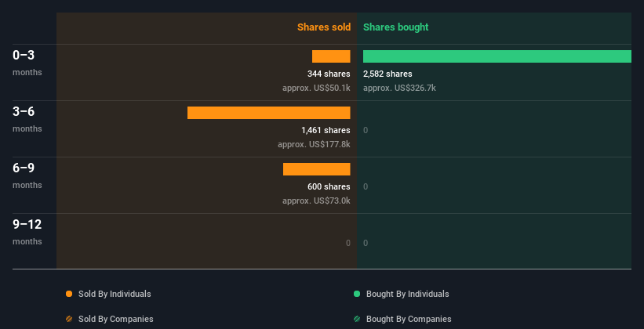Click the green Bought By Individuals legend dot
Image resolution: width=644 pixels, height=329 pixels.
coord(357,294)
